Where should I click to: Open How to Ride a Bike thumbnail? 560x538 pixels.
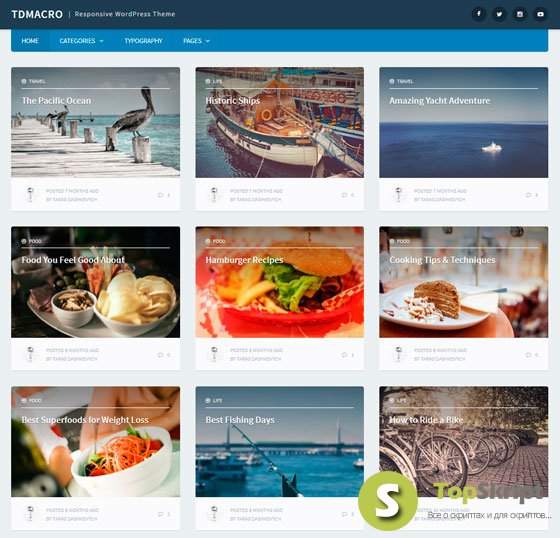click(464, 442)
